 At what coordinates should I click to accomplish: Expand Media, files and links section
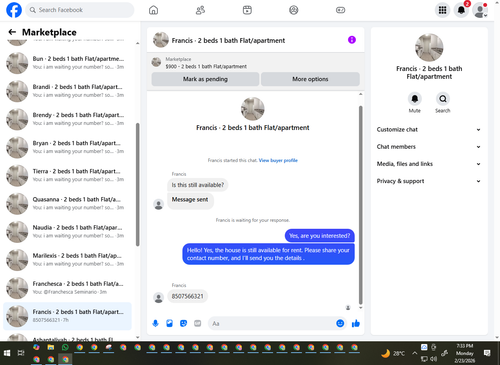[x=429, y=164]
